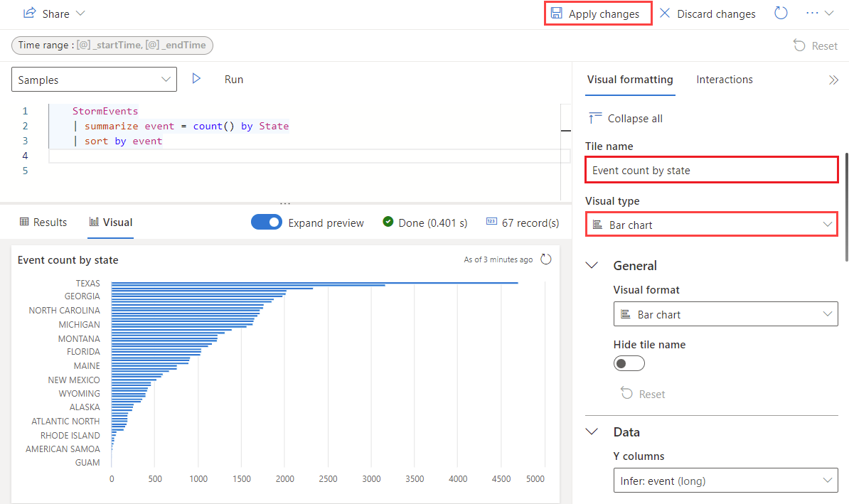Click the Event count by state chart title
The height and width of the screenshot is (504, 849).
click(68, 260)
